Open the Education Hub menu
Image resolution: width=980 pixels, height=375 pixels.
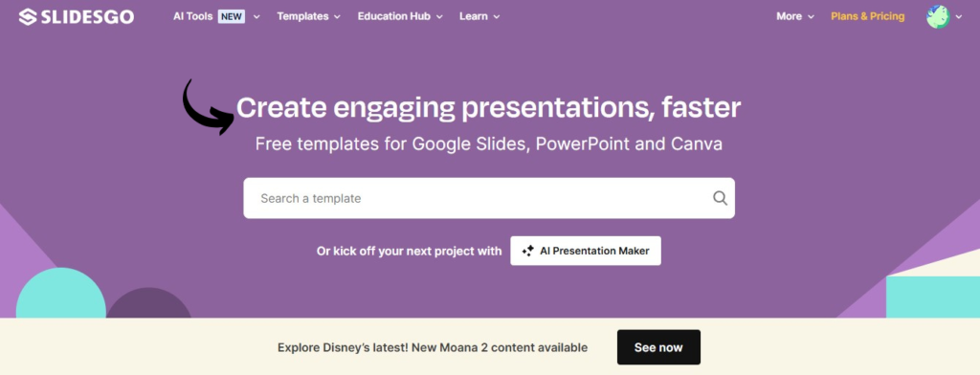[x=393, y=17]
